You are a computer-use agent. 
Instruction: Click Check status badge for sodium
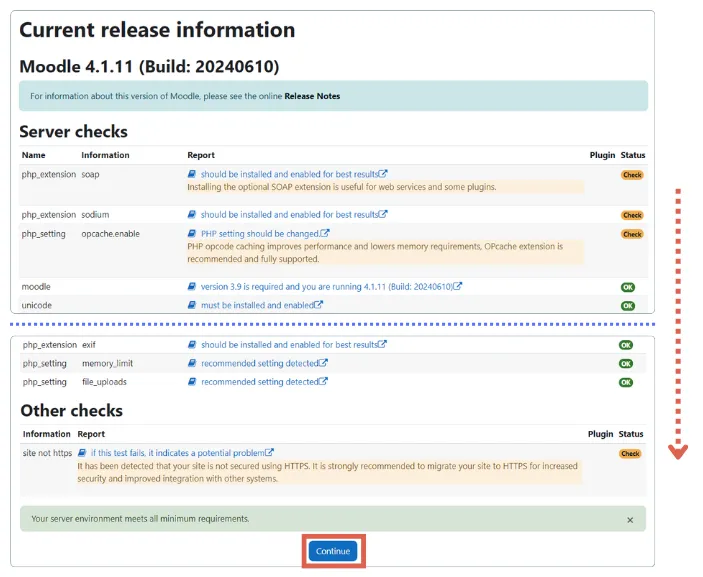pyautogui.click(x=632, y=215)
